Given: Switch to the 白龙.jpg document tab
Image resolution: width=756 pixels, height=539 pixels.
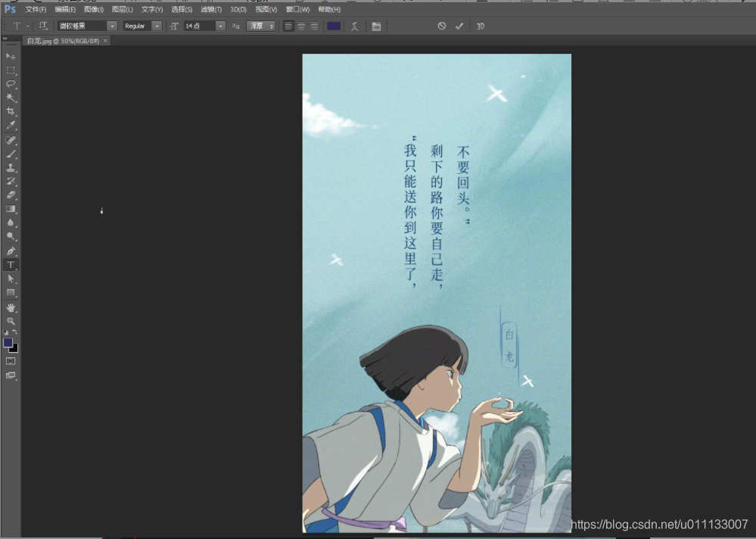Looking at the screenshot, I should point(63,41).
